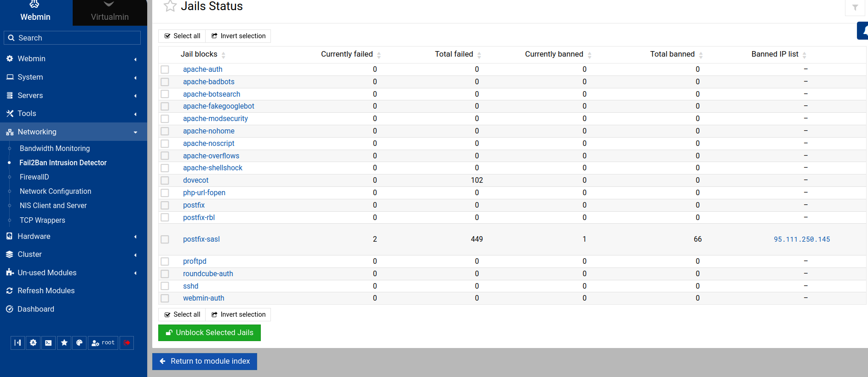This screenshot has width=868, height=377.
Task: Toggle automatic night mode icon
Action: pos(33,343)
